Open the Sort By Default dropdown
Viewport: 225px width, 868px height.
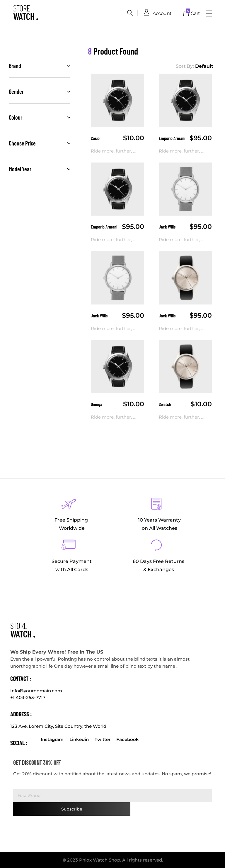tap(204, 66)
